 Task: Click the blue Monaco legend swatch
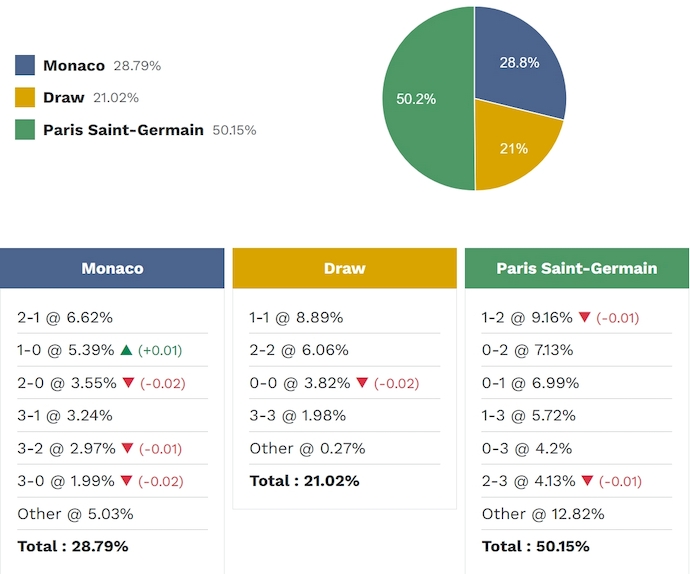[25, 66]
